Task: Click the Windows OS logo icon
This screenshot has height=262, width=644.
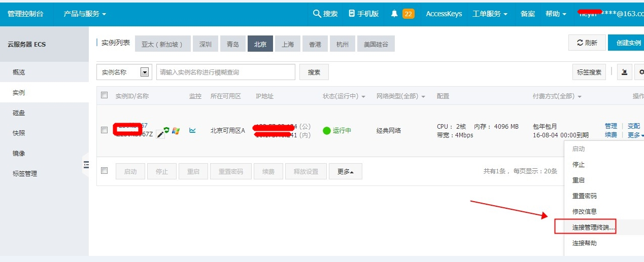Action: click(176, 131)
